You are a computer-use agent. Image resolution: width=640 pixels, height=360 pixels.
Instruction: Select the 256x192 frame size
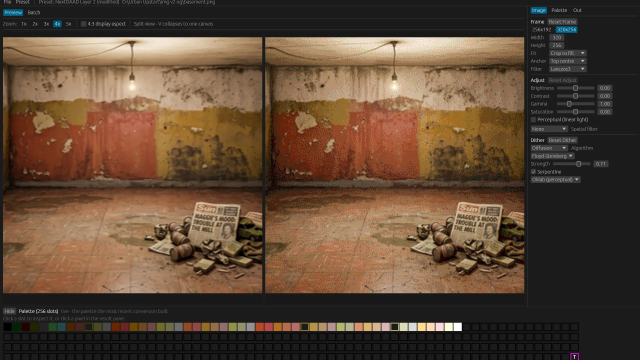click(x=542, y=29)
